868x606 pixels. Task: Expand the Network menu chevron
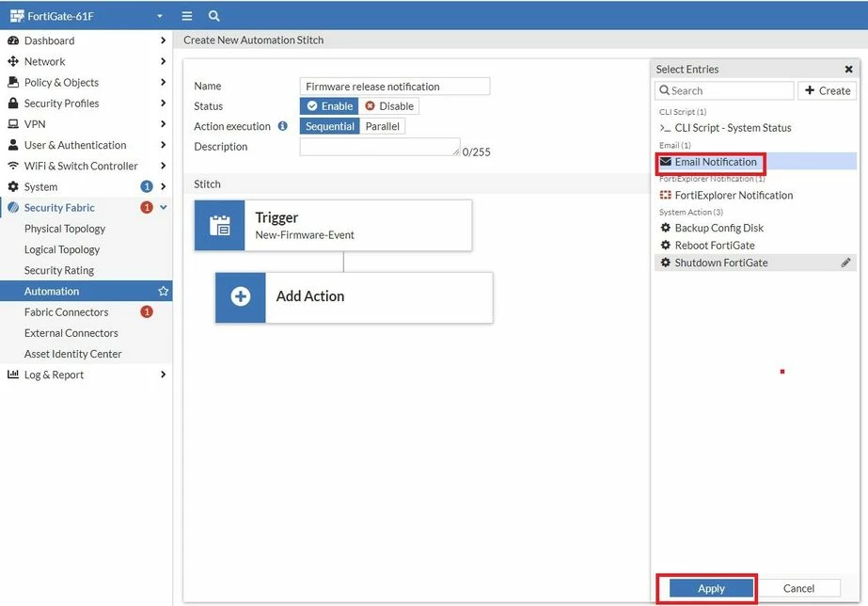tap(163, 61)
